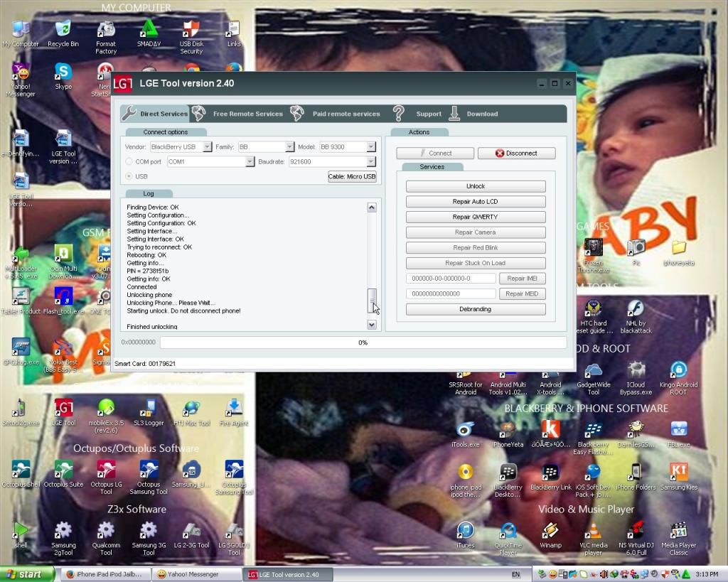Open Samsung 2gTool Z3x shortcut

coord(63,539)
